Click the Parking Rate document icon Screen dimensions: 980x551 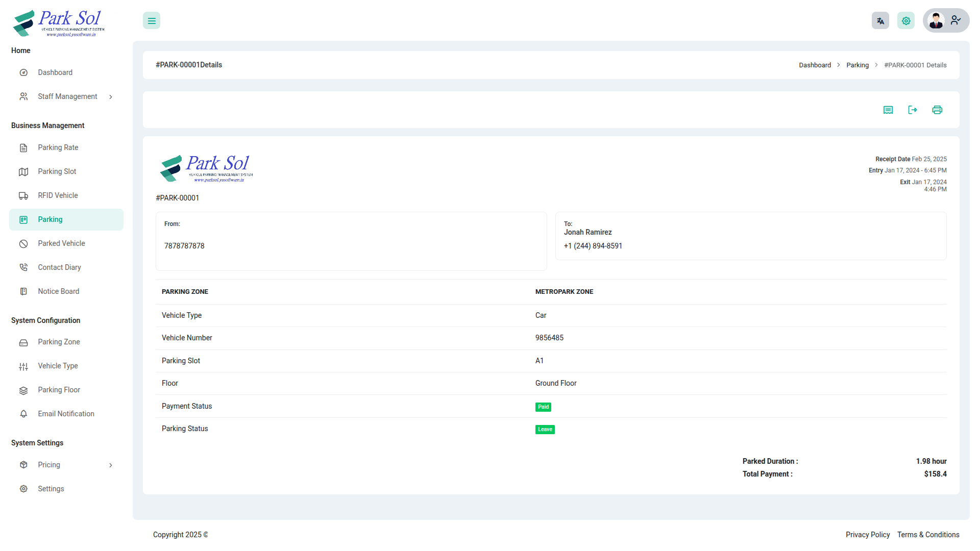tap(23, 148)
